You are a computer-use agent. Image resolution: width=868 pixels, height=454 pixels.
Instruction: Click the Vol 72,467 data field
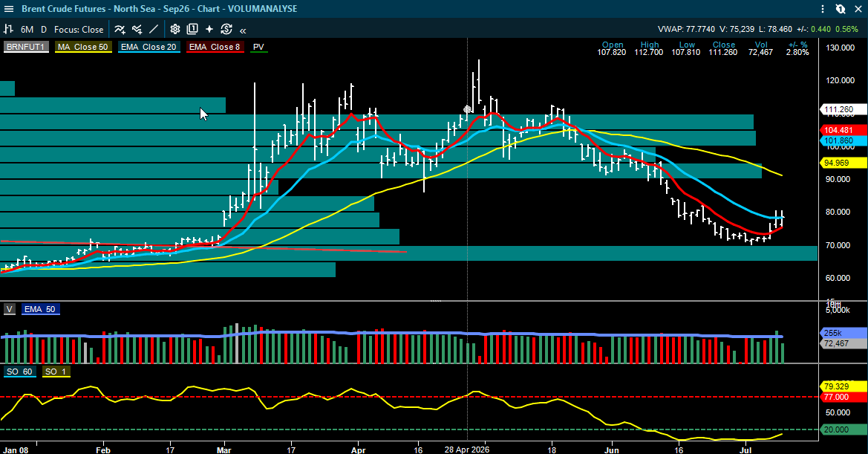(x=760, y=49)
